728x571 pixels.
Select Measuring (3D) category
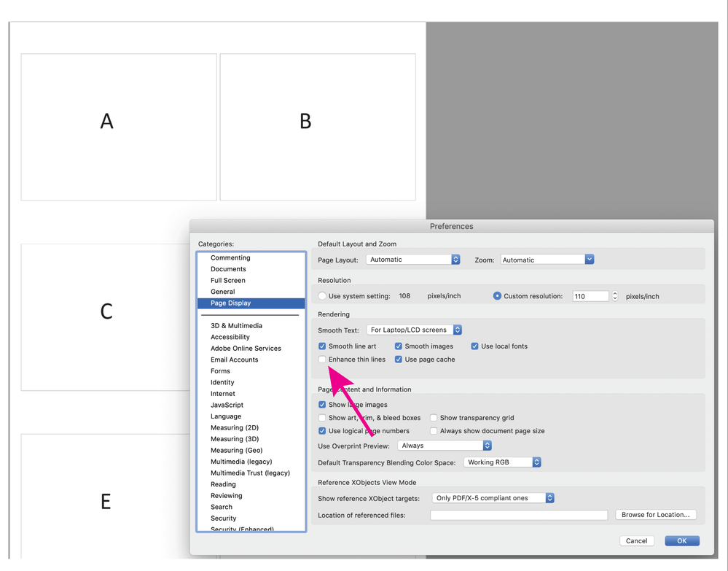(251, 439)
